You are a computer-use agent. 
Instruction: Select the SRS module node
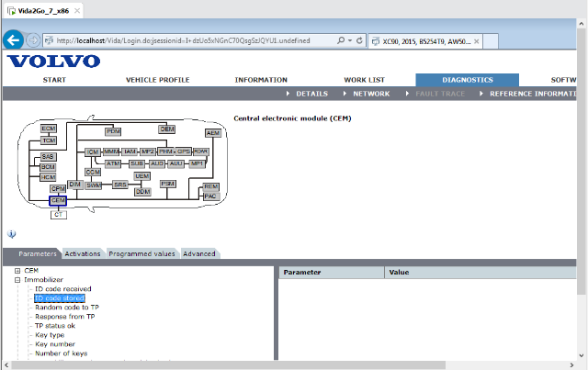(120, 185)
